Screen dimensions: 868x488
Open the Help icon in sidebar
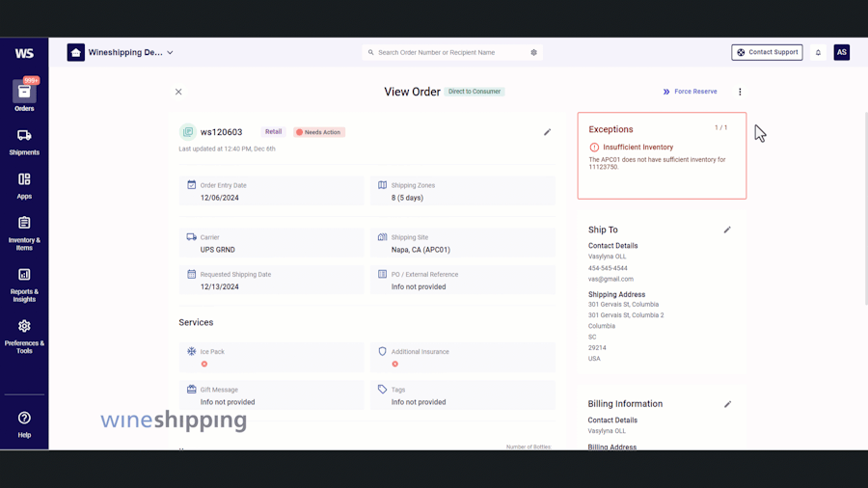24,424
